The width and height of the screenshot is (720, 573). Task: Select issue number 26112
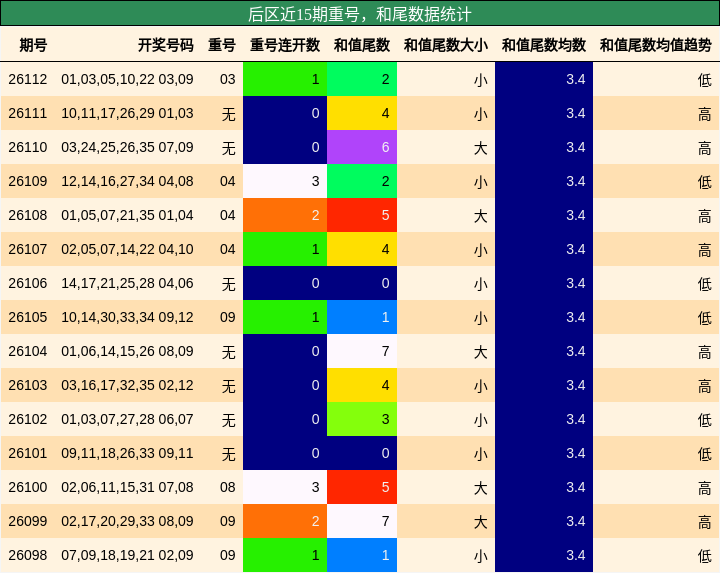28,79
